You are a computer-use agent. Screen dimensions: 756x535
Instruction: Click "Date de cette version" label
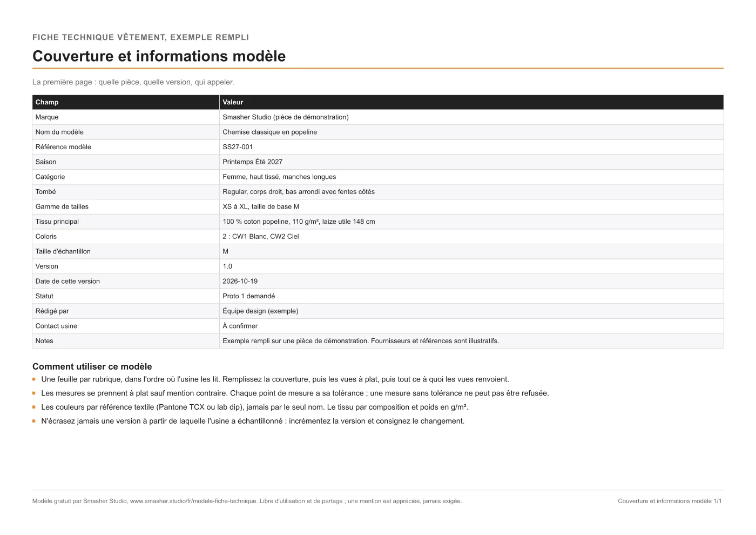67,282
